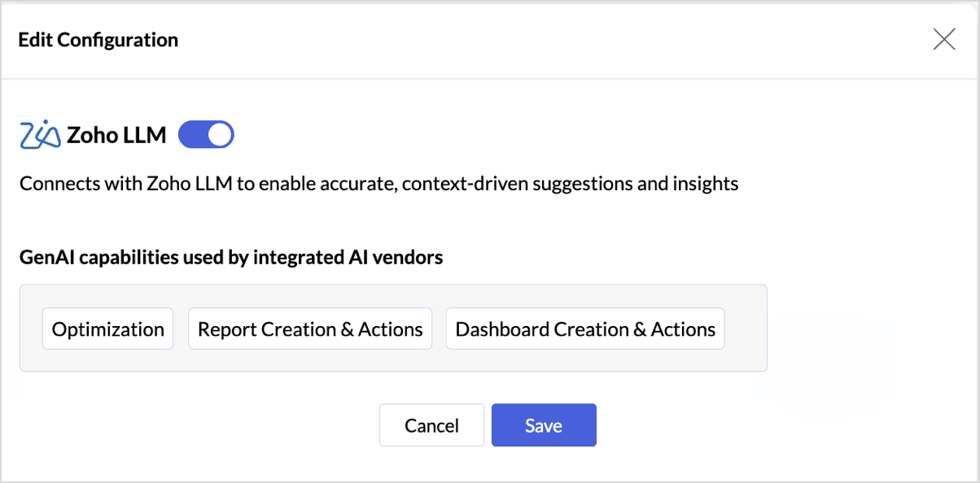Viewport: 980px width, 483px height.
Task: Select the Report Creation & Actions chip
Action: (310, 329)
